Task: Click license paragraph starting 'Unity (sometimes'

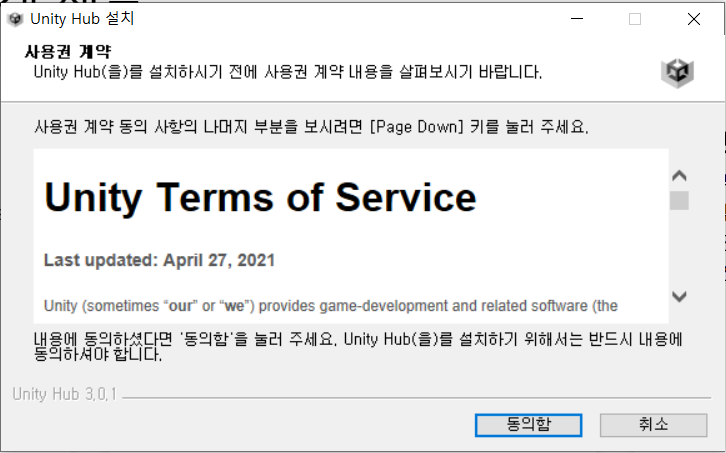Action: [331, 306]
